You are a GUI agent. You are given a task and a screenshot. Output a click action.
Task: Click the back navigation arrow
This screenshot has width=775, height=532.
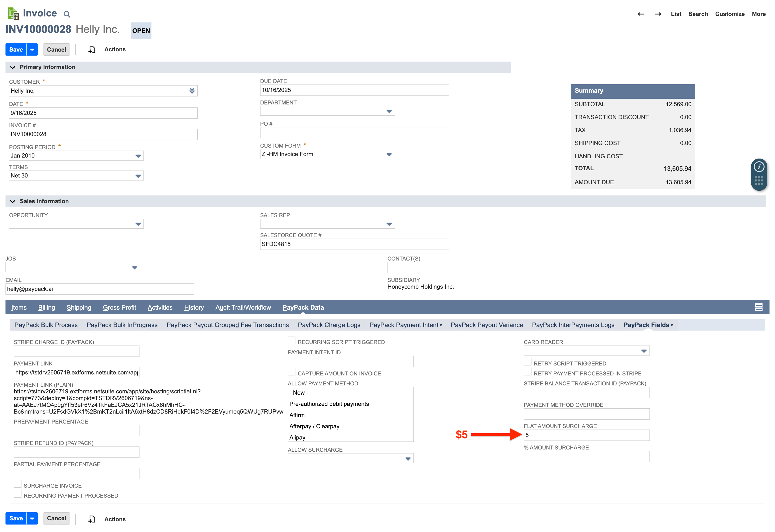tap(641, 14)
